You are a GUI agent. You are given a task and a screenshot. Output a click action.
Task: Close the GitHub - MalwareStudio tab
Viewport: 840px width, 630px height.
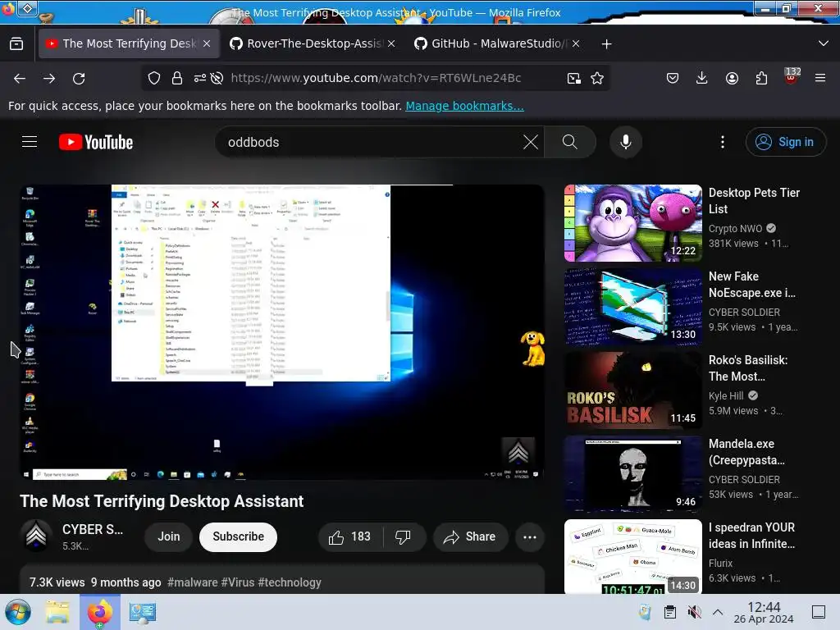point(576,44)
